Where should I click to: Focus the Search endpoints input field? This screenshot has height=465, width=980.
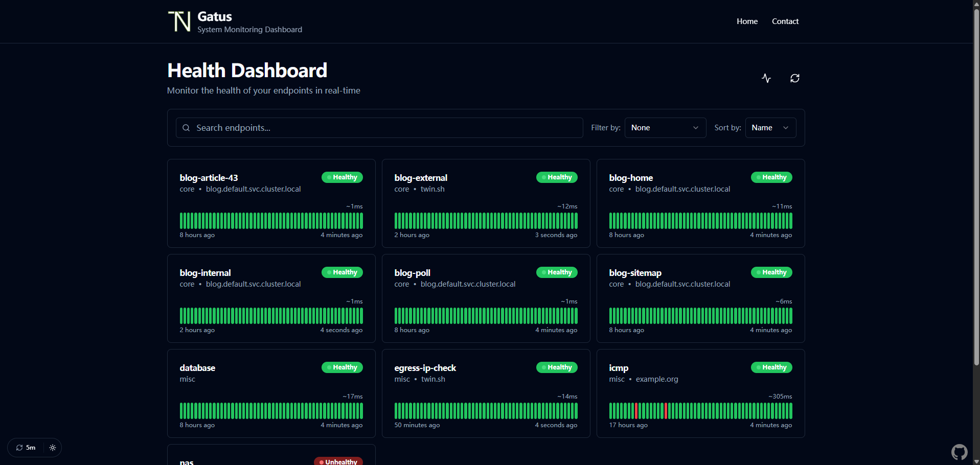coord(383,128)
